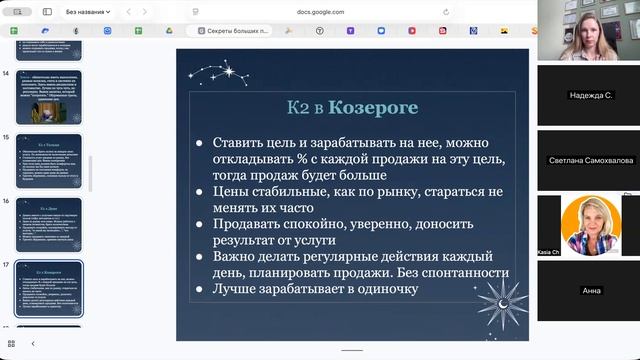The width and height of the screenshot is (640, 360).
Task: Switch to the green Sheets tab beside the Drive tab
Action: point(138,31)
